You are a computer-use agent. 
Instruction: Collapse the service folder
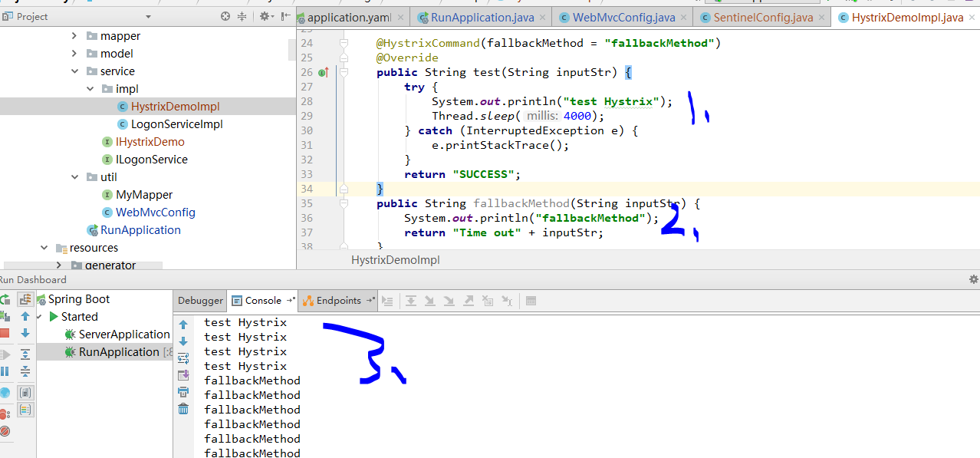(74, 71)
